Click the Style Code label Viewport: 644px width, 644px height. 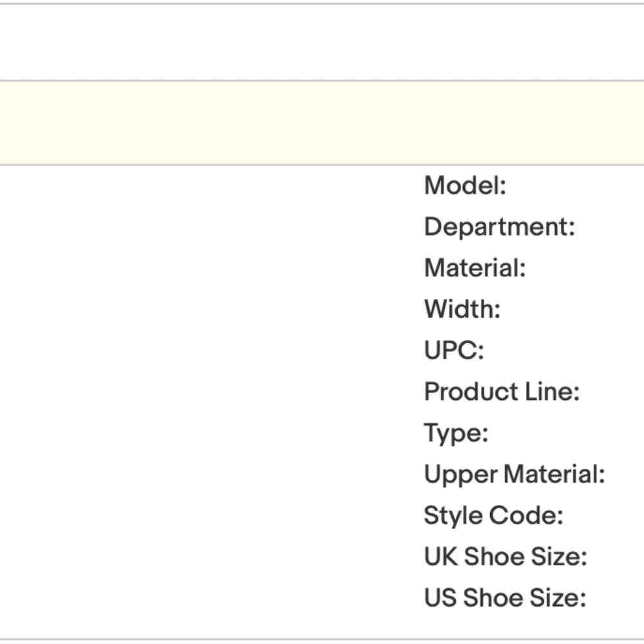493,516
